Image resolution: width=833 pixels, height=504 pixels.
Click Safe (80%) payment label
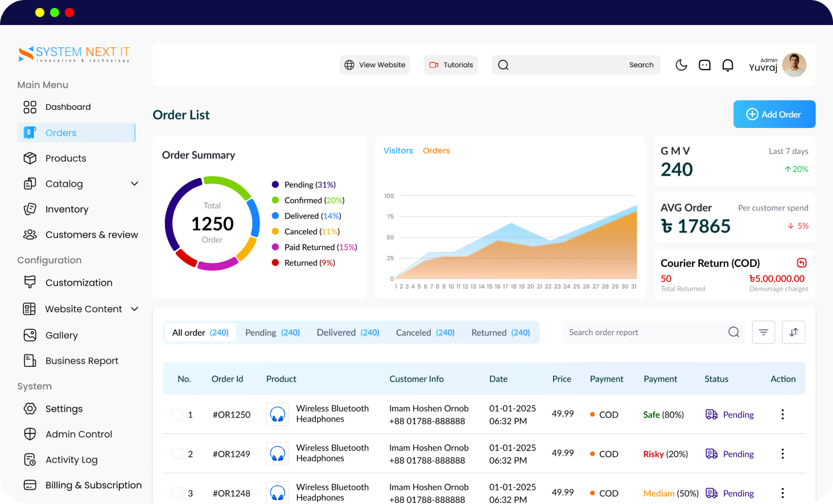tap(663, 415)
